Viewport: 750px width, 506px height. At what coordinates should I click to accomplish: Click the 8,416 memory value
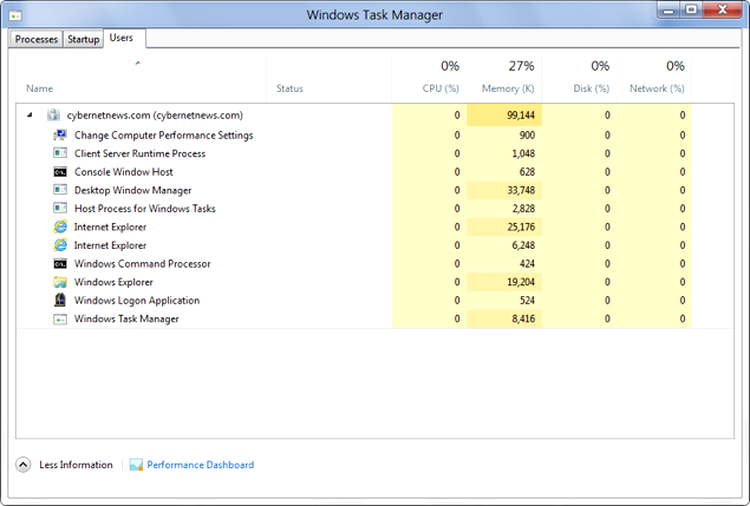[523, 319]
